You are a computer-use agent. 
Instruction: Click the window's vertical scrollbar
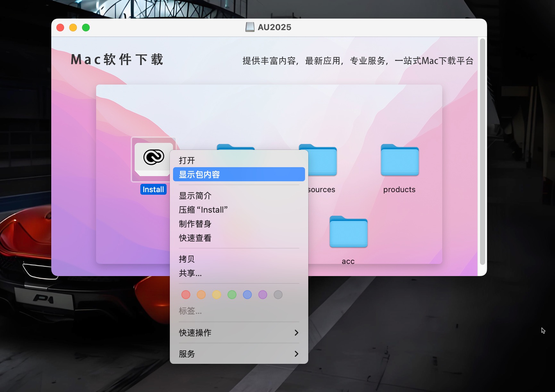point(482,151)
